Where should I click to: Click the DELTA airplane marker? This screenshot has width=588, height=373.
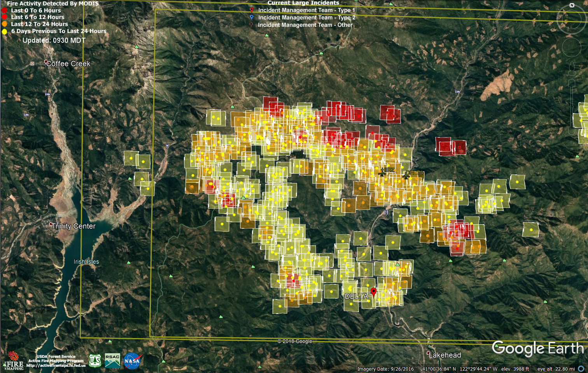pyautogui.click(x=406, y=176)
